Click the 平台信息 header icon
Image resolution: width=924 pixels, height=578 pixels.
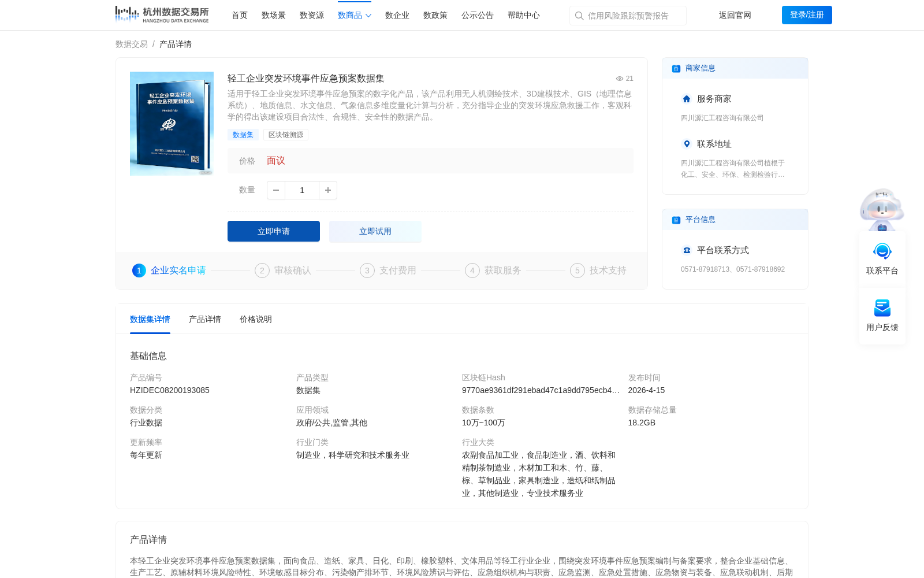pyautogui.click(x=676, y=220)
